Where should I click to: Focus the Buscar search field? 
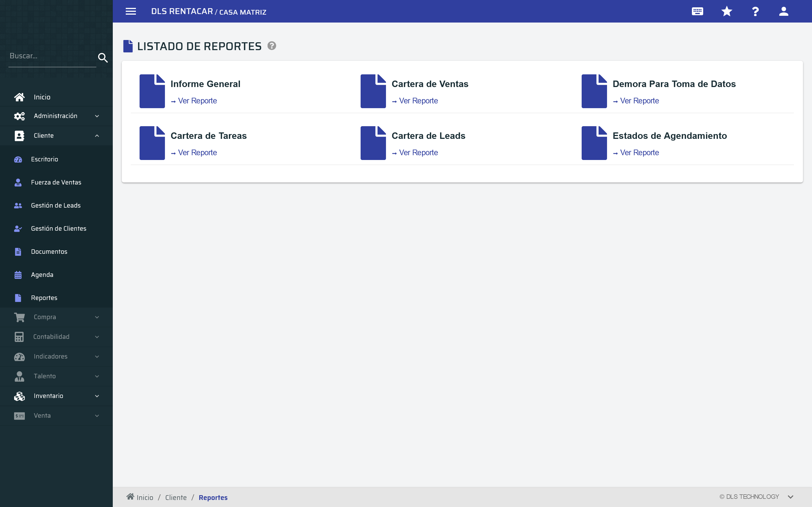point(52,56)
